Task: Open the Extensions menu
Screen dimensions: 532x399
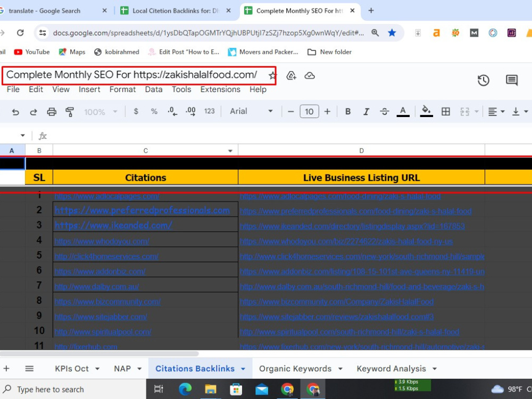Action: [x=220, y=89]
